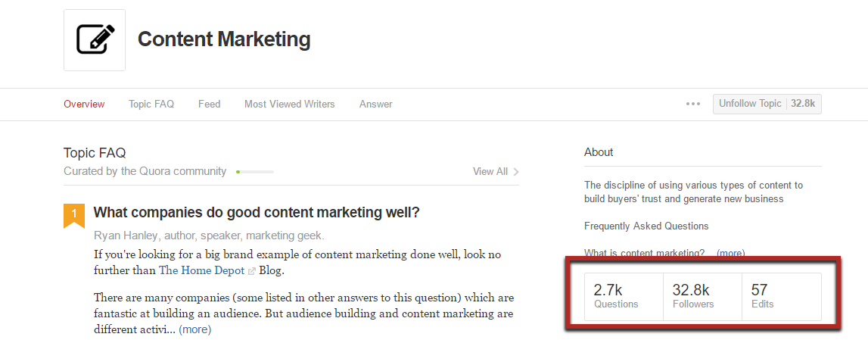The image size is (868, 340).
Task: Open the question about good content marketing companies
Action: pyautogui.click(x=257, y=212)
